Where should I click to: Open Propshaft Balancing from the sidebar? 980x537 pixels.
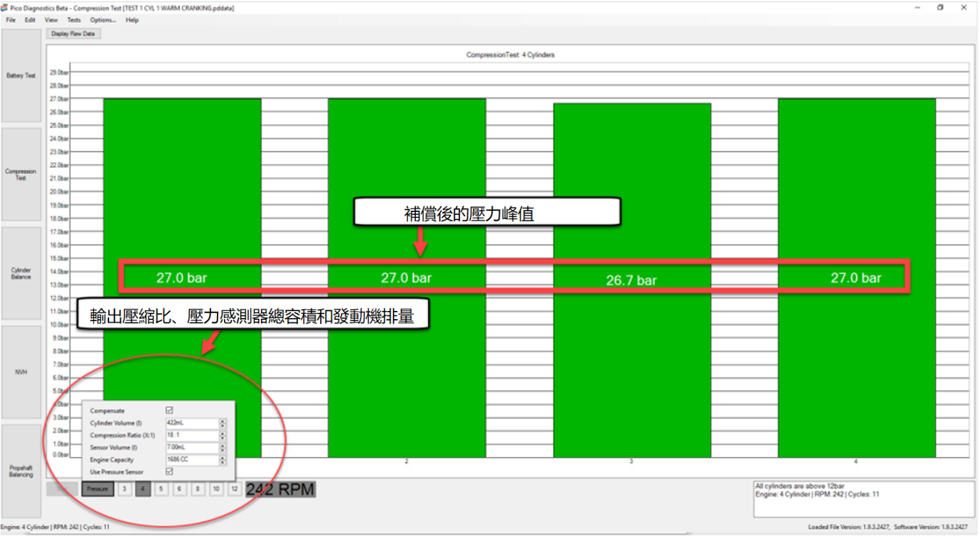21,471
